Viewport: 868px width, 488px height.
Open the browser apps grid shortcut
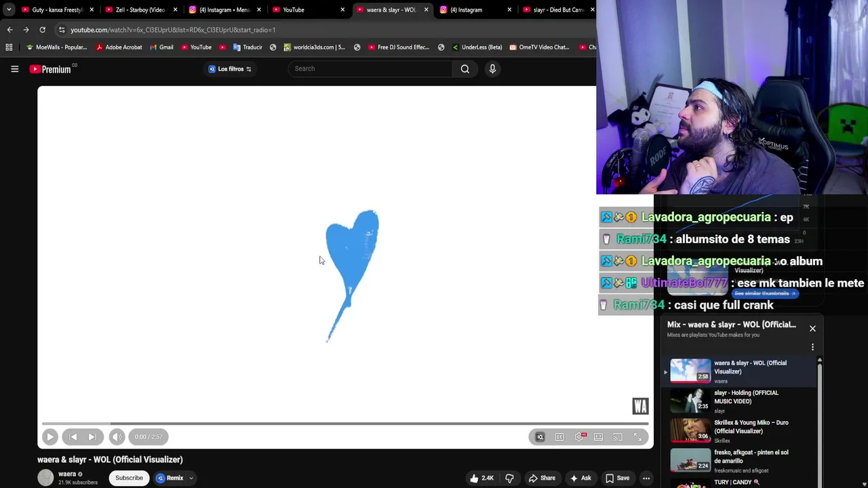point(9,47)
